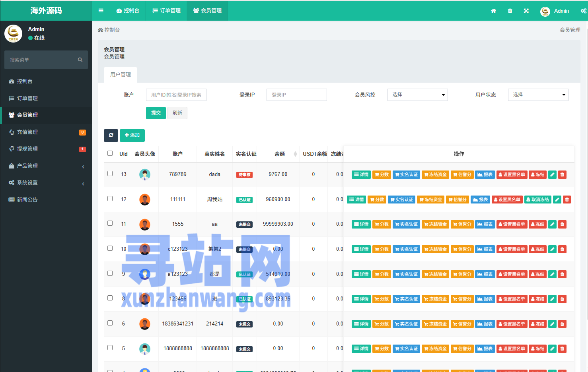Click the 刷新 refresh button
The width and height of the screenshot is (588, 372).
(177, 113)
